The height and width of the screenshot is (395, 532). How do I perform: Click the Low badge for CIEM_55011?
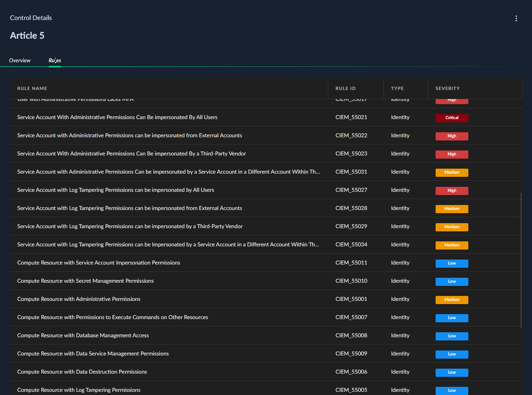pos(452,263)
